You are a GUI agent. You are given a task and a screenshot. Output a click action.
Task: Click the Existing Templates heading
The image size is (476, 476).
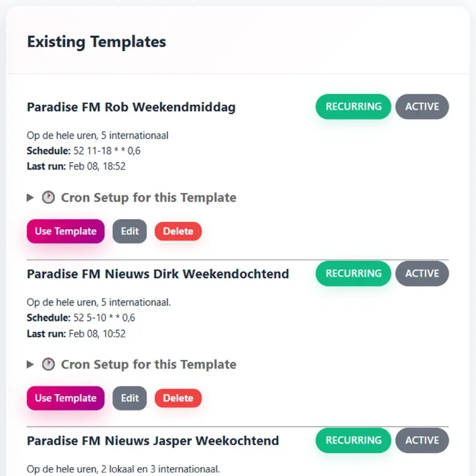97,42
